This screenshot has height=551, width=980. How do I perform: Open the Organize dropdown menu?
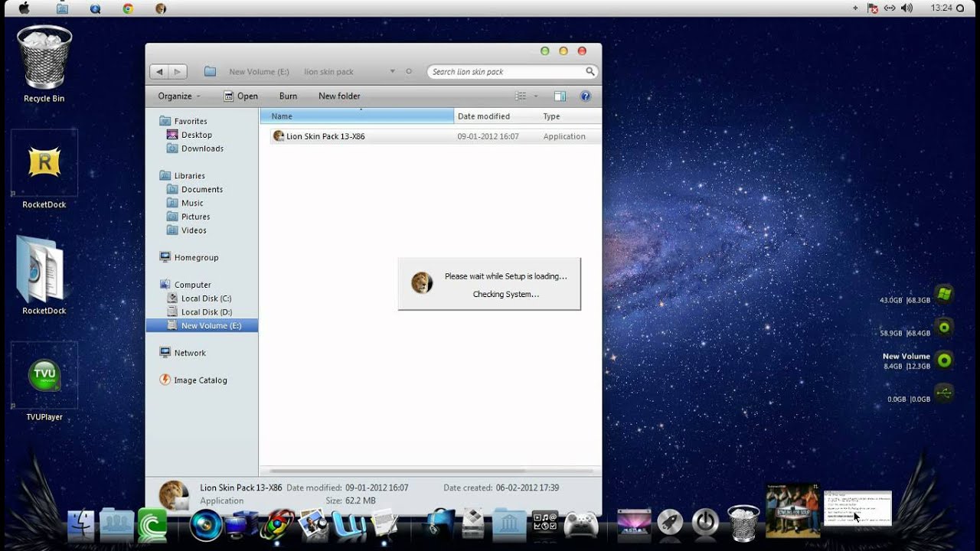[x=179, y=96]
